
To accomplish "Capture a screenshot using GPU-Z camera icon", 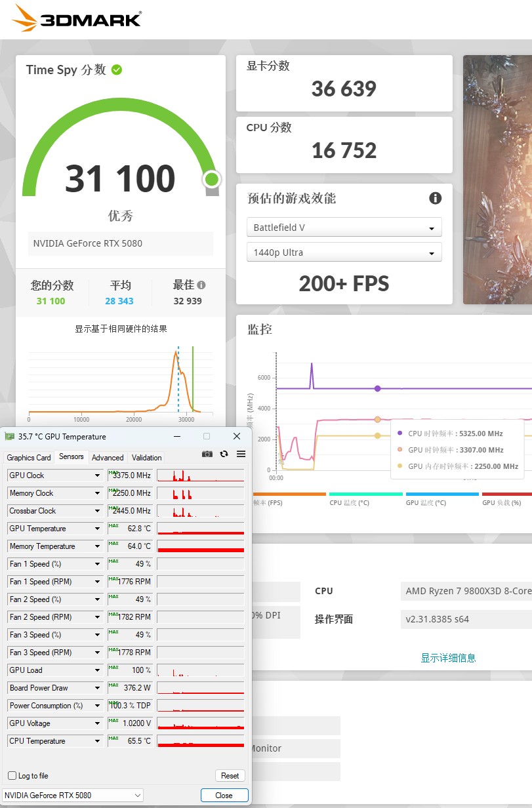I will pos(207,453).
